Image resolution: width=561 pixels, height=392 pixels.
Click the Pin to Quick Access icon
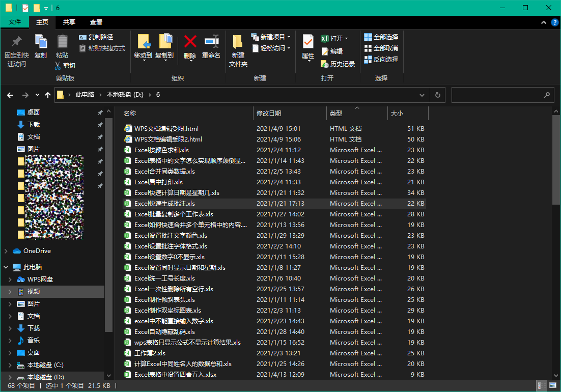point(17,42)
